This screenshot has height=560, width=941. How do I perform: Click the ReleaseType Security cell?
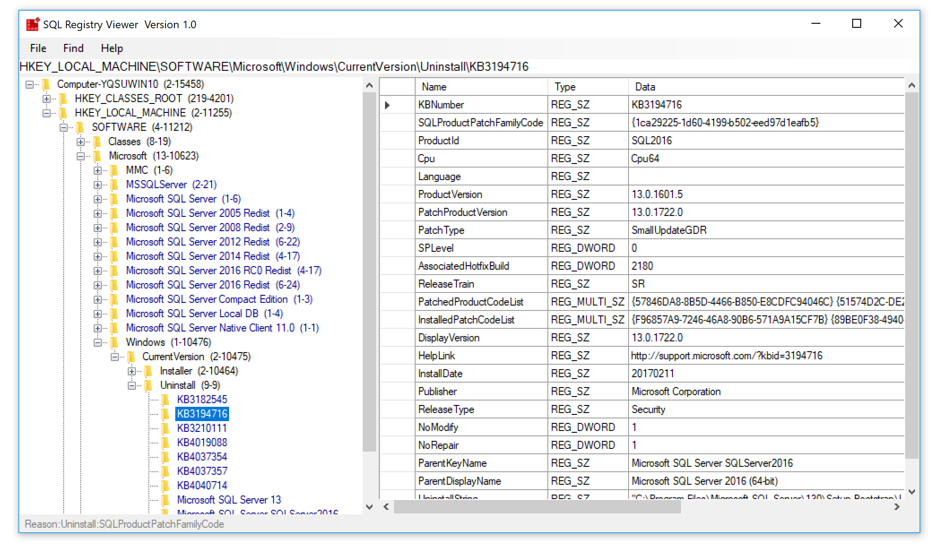[x=766, y=409]
